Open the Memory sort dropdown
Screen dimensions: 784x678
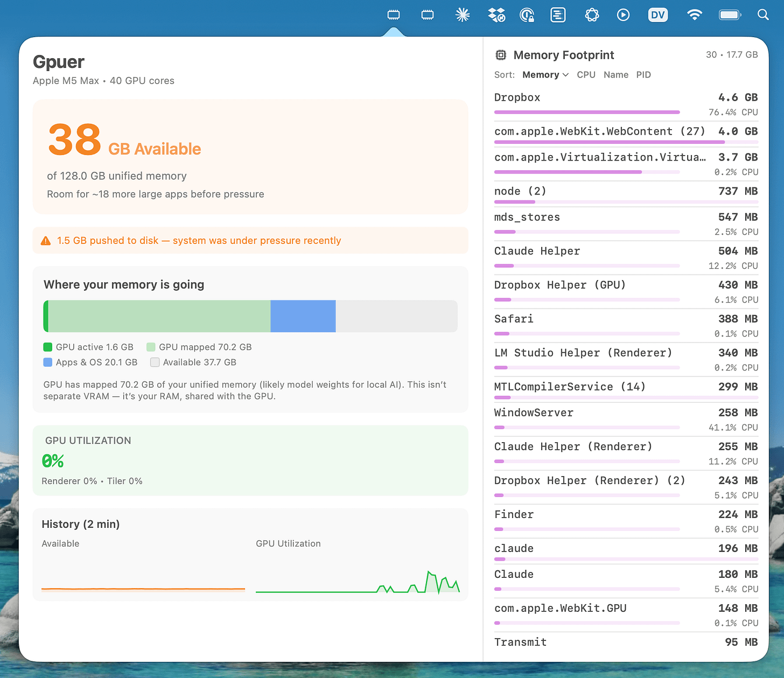click(x=545, y=74)
